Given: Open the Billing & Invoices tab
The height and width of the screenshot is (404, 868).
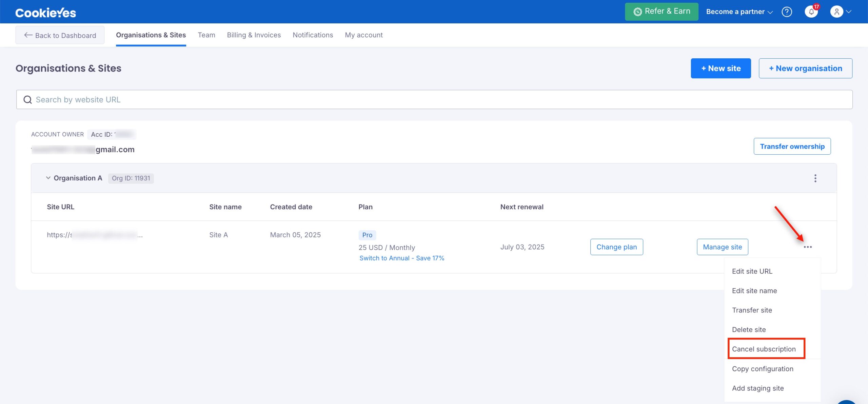Looking at the screenshot, I should click(x=254, y=35).
